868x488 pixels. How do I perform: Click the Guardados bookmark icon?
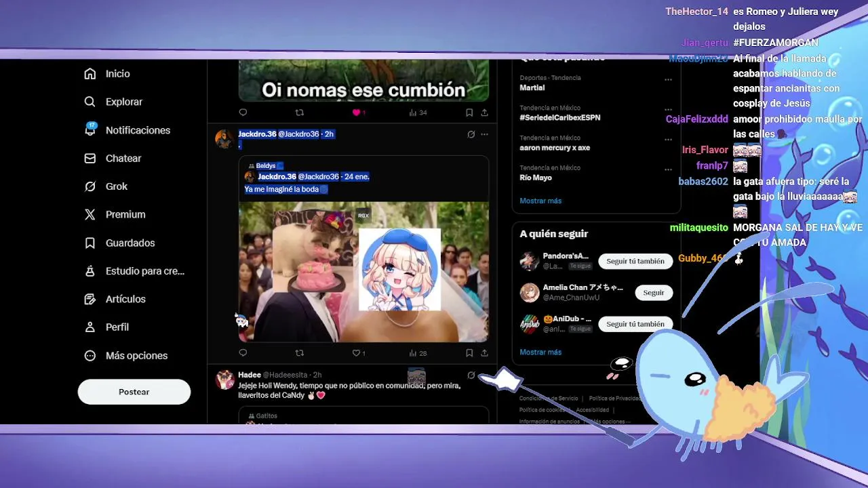click(x=90, y=243)
